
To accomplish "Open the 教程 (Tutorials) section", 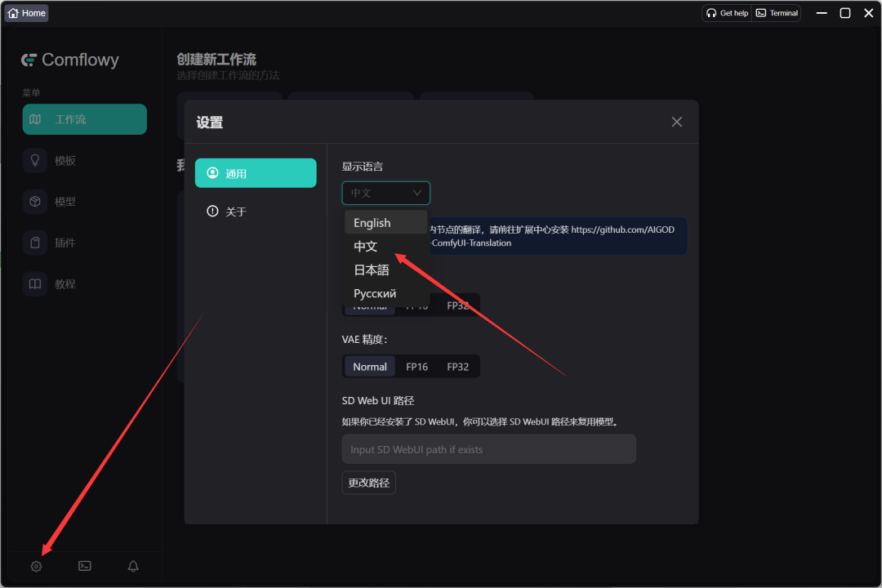I will [x=84, y=283].
